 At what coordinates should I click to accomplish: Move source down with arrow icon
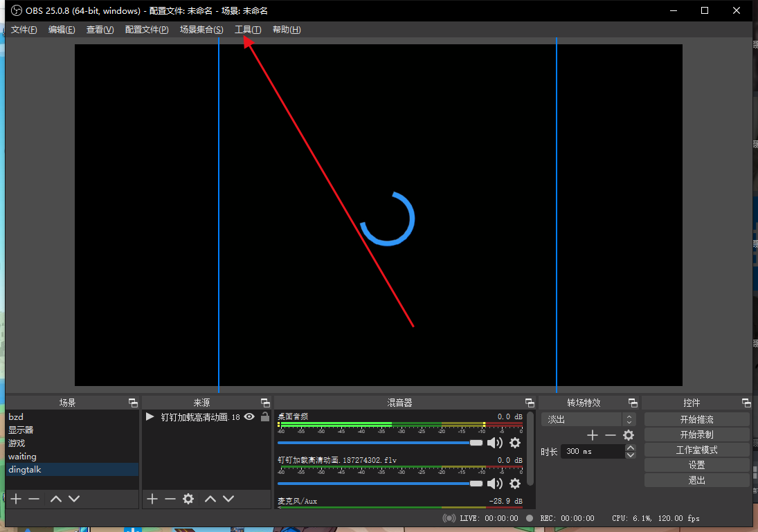[x=228, y=499]
